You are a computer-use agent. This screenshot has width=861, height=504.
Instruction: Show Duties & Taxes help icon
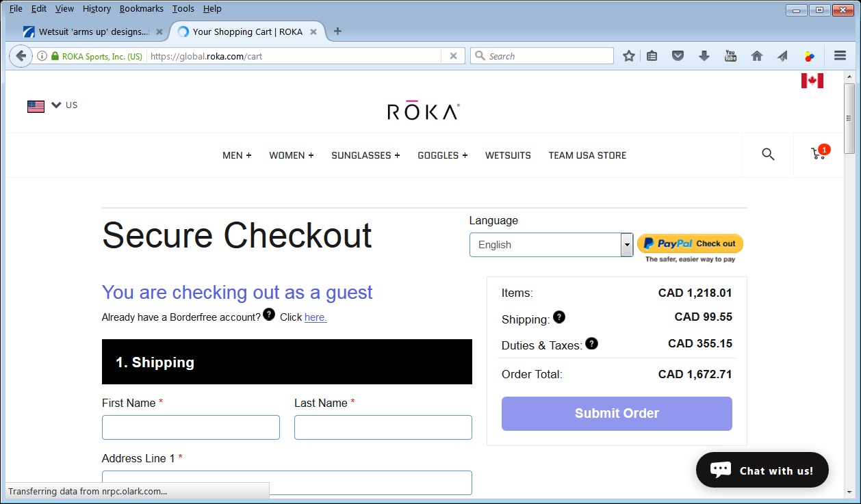tap(592, 343)
